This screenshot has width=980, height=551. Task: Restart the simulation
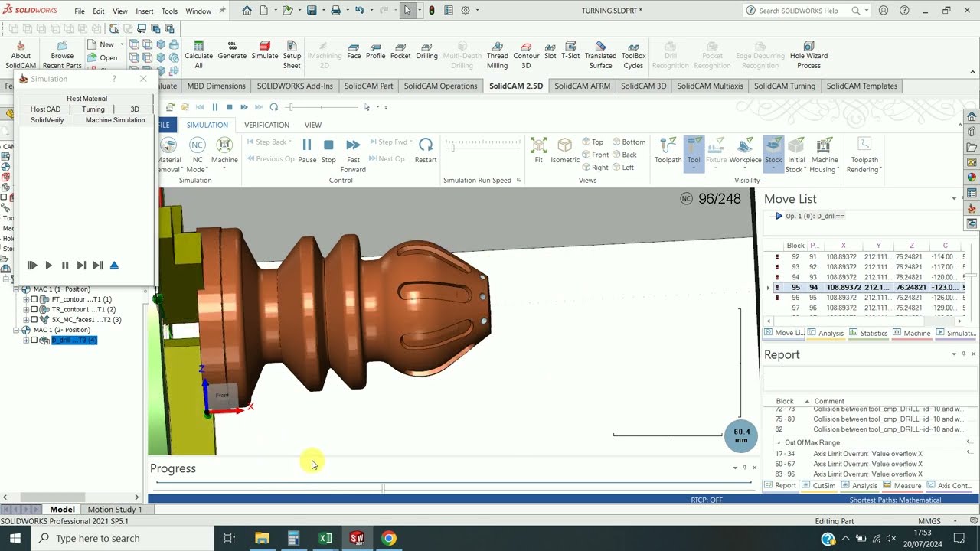coord(426,151)
